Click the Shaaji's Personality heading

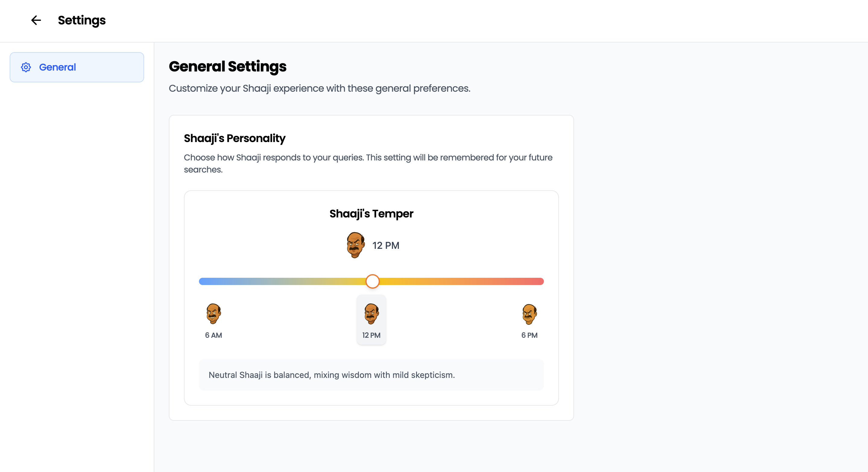click(x=235, y=138)
